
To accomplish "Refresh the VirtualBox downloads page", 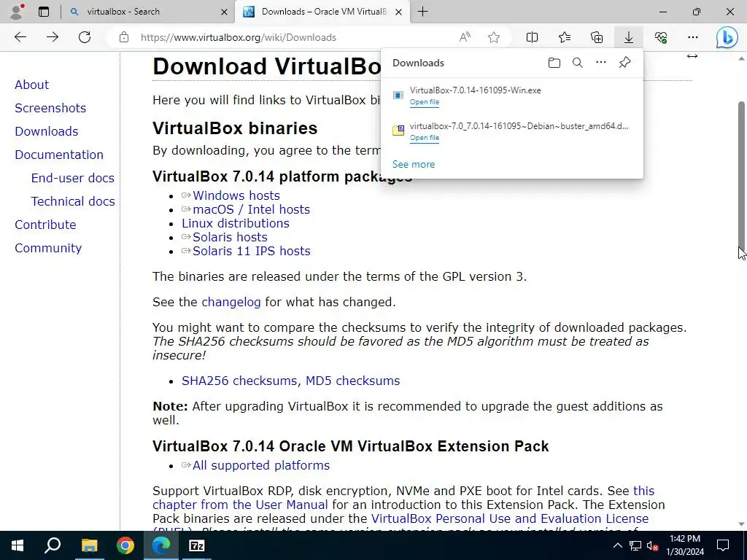I will (x=85, y=37).
